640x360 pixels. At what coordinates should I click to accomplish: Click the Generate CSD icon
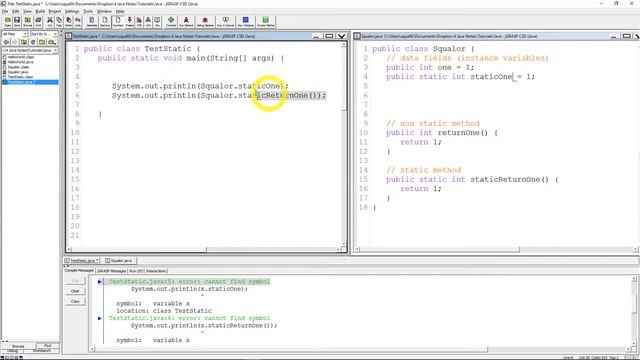92,22
